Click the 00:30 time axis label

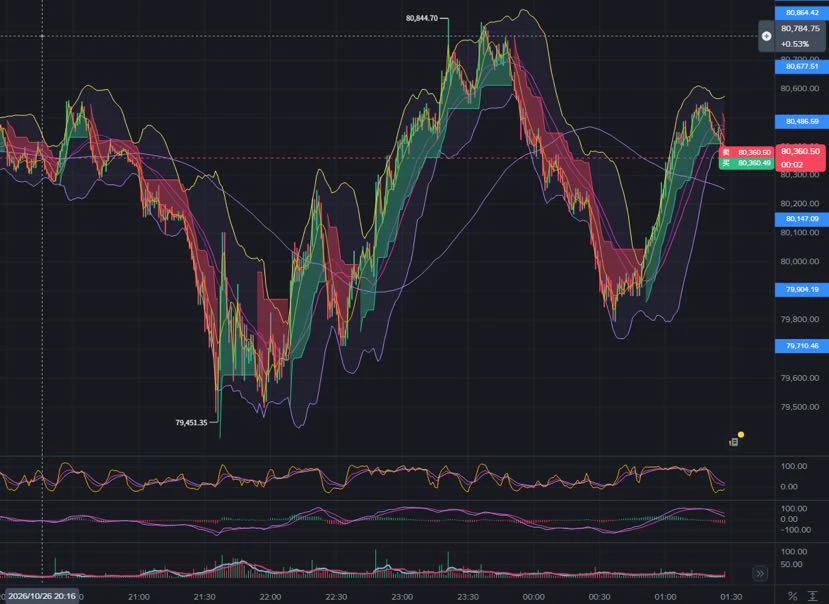point(600,597)
